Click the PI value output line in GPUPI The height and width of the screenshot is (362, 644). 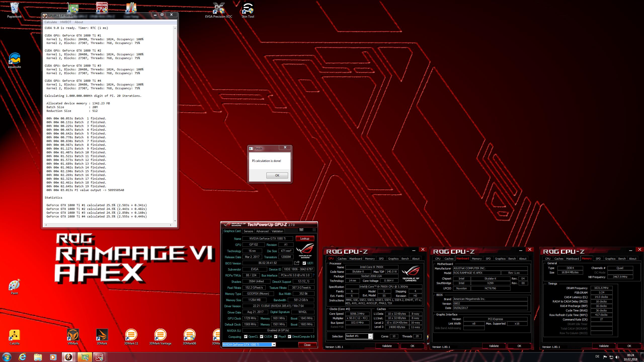[x=85, y=190]
